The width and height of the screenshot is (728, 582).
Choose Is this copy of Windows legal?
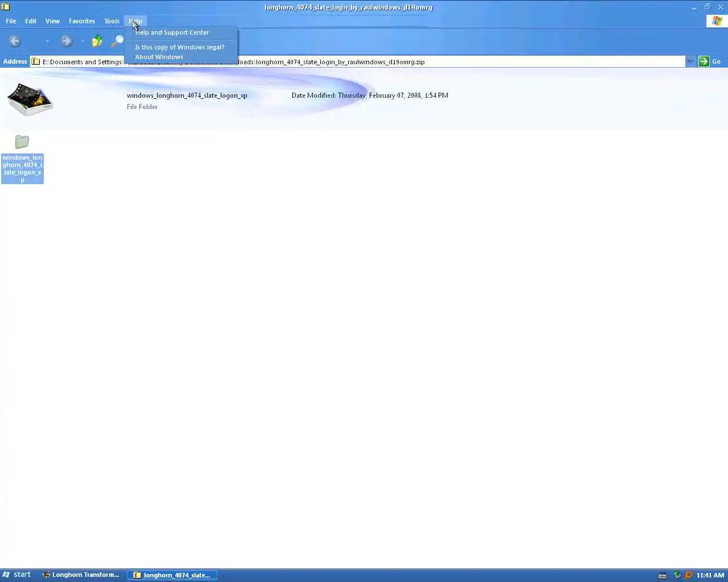point(181,47)
